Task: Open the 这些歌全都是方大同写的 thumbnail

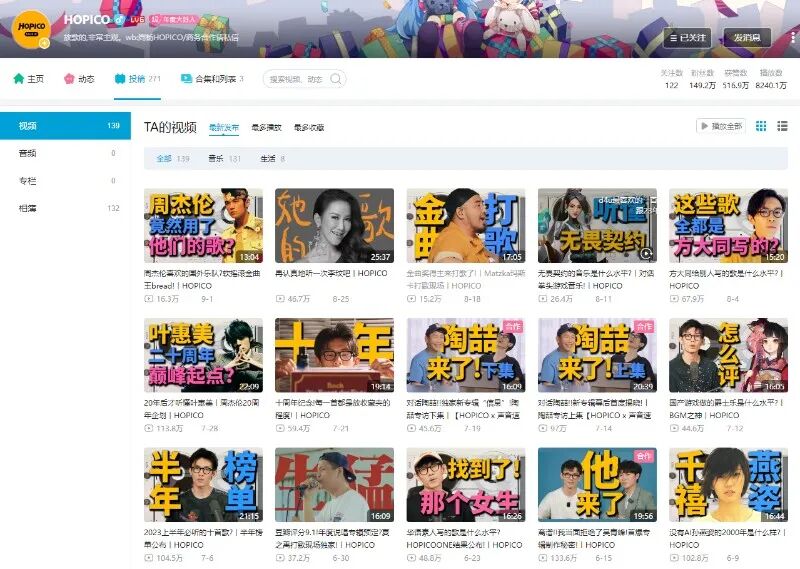Action: click(x=728, y=226)
